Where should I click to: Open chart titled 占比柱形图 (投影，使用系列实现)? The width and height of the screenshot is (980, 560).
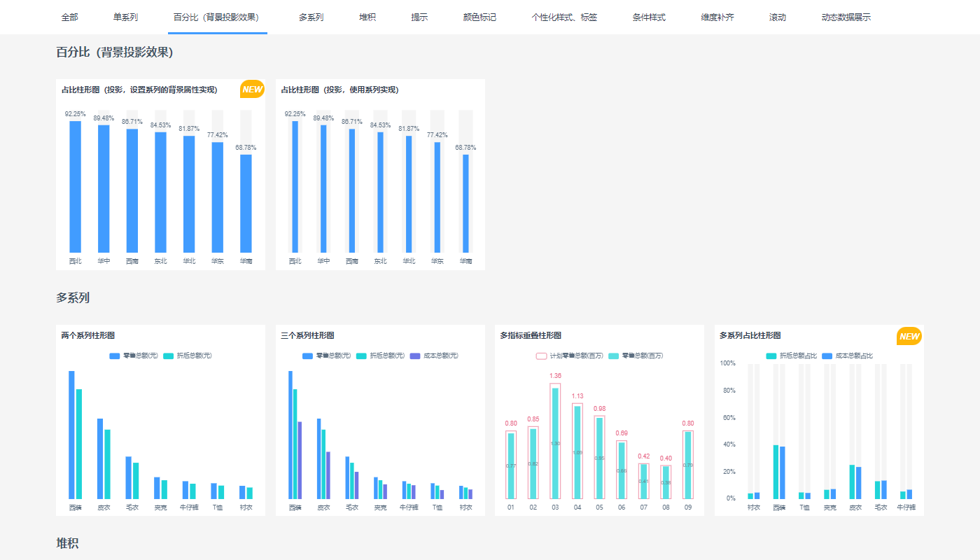tap(339, 90)
